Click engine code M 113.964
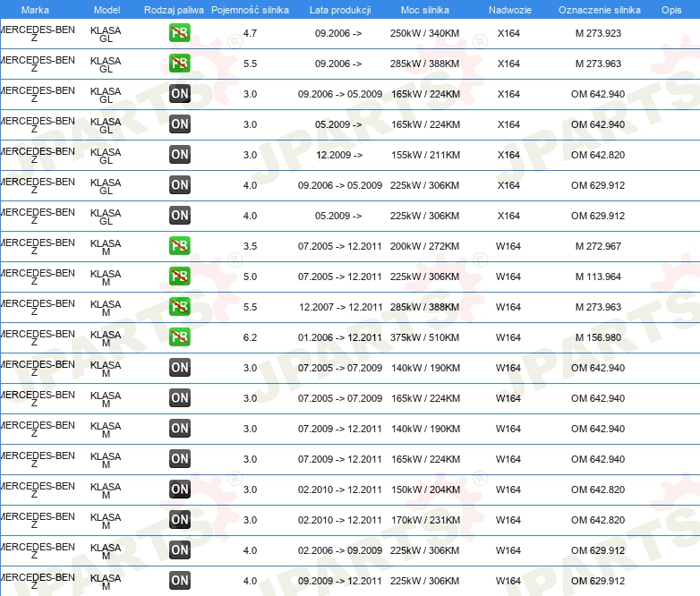 pyautogui.click(x=598, y=277)
